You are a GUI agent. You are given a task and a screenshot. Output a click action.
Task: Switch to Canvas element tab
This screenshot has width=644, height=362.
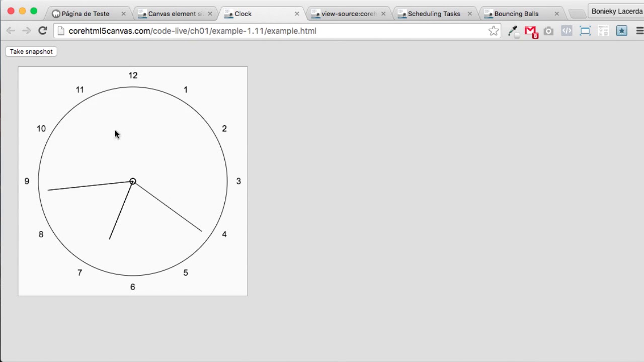click(175, 14)
